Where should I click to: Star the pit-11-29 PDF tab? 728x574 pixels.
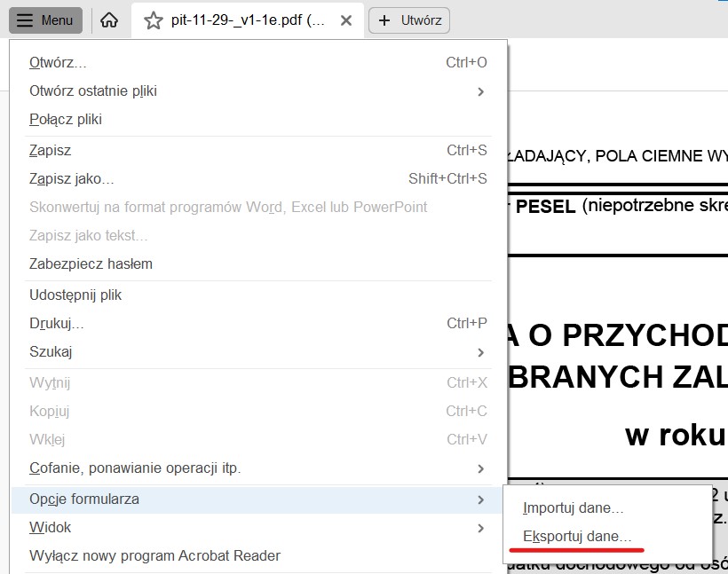point(154,20)
